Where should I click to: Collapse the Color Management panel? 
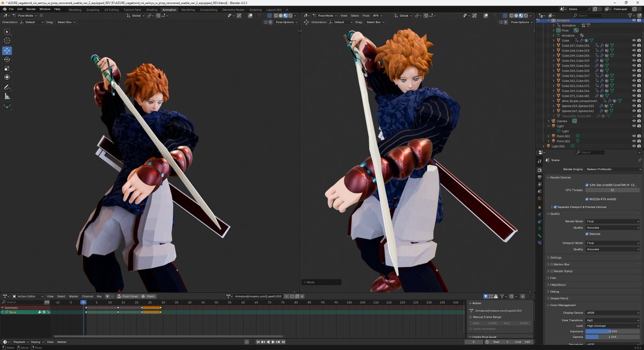tap(563, 305)
